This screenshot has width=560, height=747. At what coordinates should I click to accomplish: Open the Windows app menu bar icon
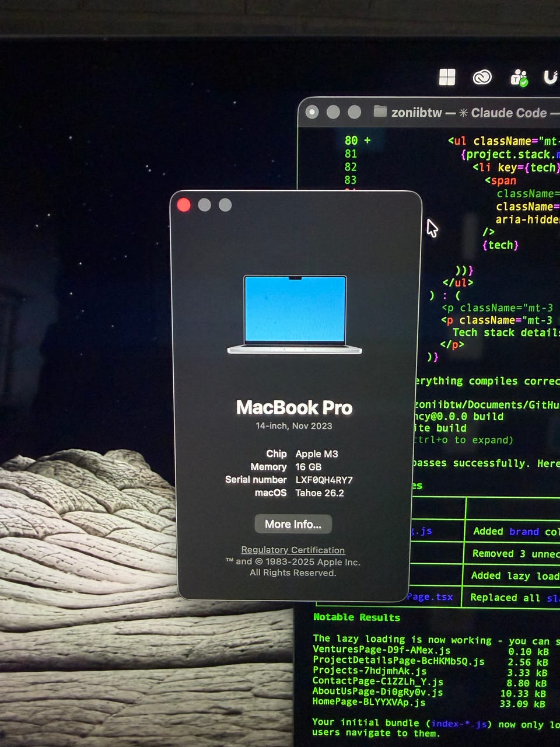click(447, 77)
